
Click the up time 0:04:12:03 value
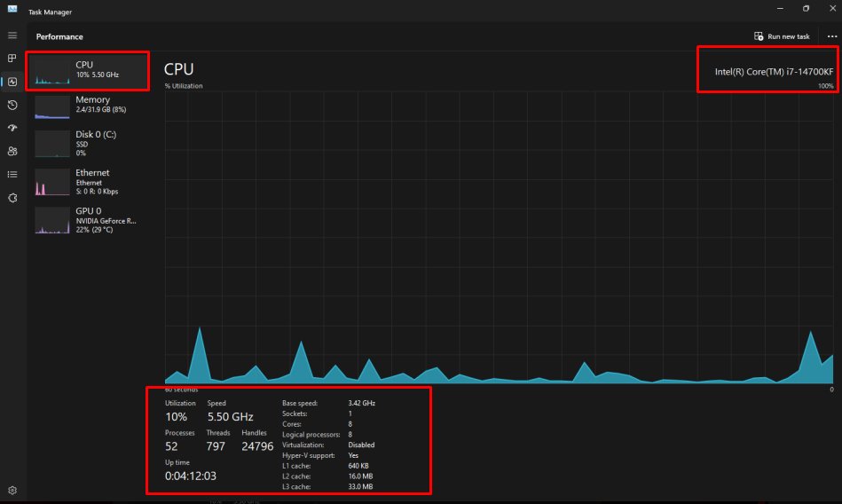[191, 476]
